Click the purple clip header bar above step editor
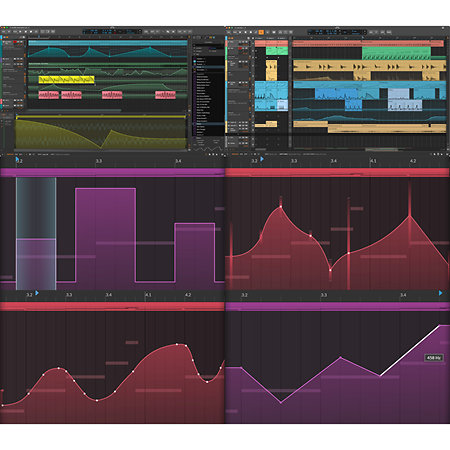 point(112,172)
